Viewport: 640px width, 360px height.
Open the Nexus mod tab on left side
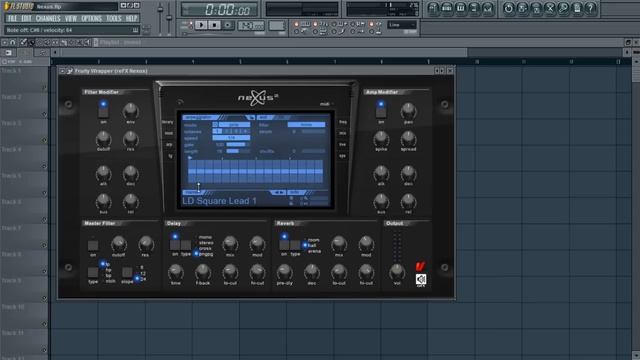(169, 133)
